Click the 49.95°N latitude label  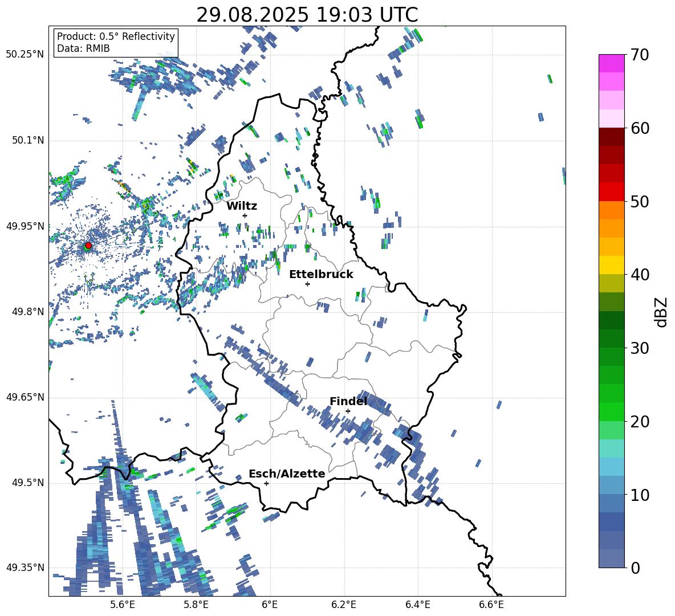(x=25, y=226)
